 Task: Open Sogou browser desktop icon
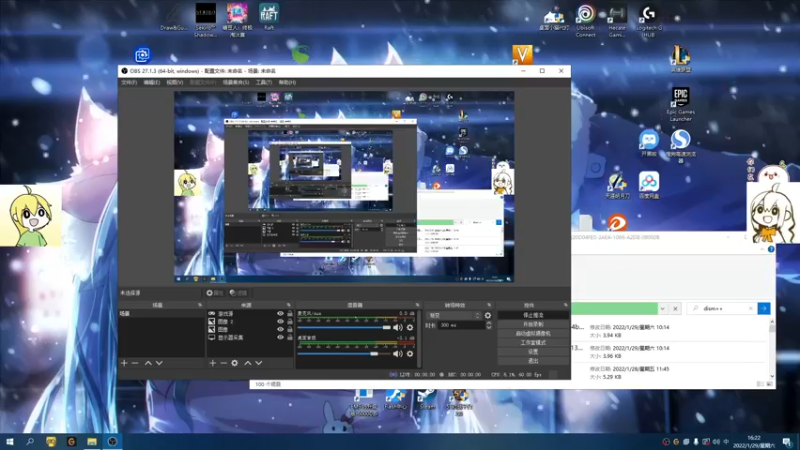pos(681,146)
